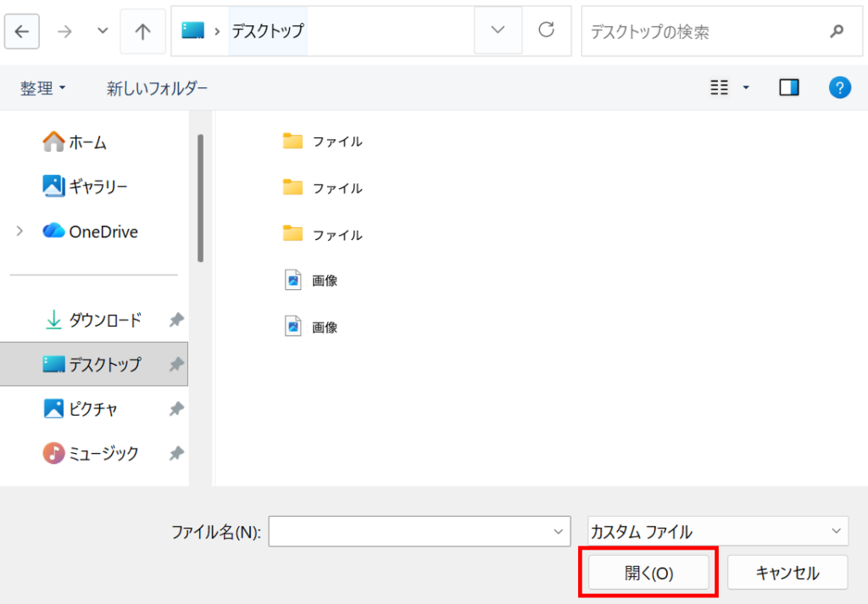Click the up directory arrow
This screenshot has height=604, width=868.
(142, 31)
